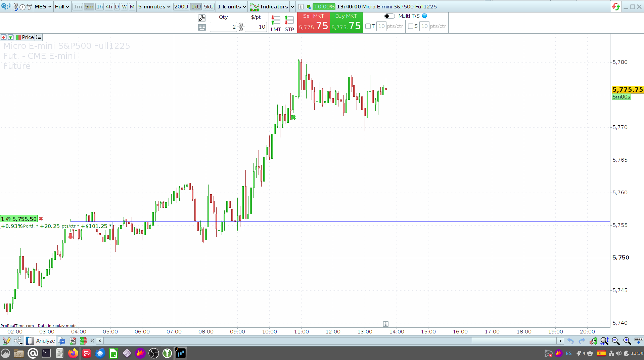Select the 1m timeframe
The image size is (644, 360).
[x=78, y=7]
